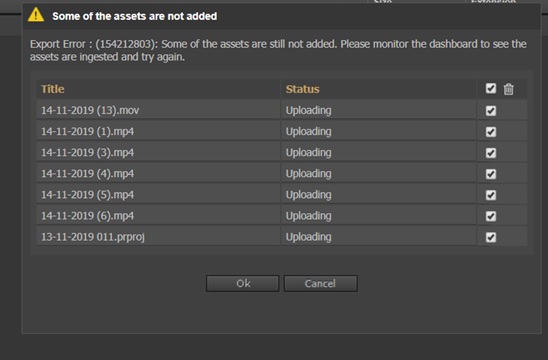
Task: Click the Cancel button
Action: [x=320, y=283]
